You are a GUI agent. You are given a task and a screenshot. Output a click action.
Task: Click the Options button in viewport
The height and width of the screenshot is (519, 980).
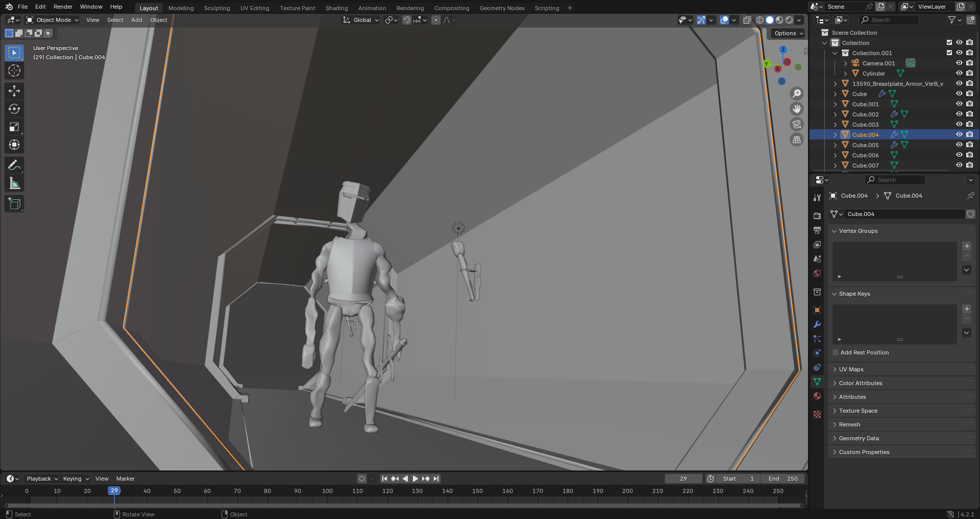click(x=788, y=33)
